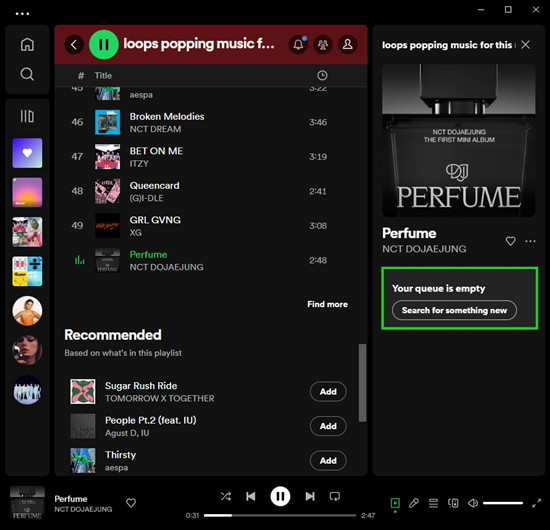The height and width of the screenshot is (530, 550).
Task: Adjust the volume slider
Action: pos(503,503)
